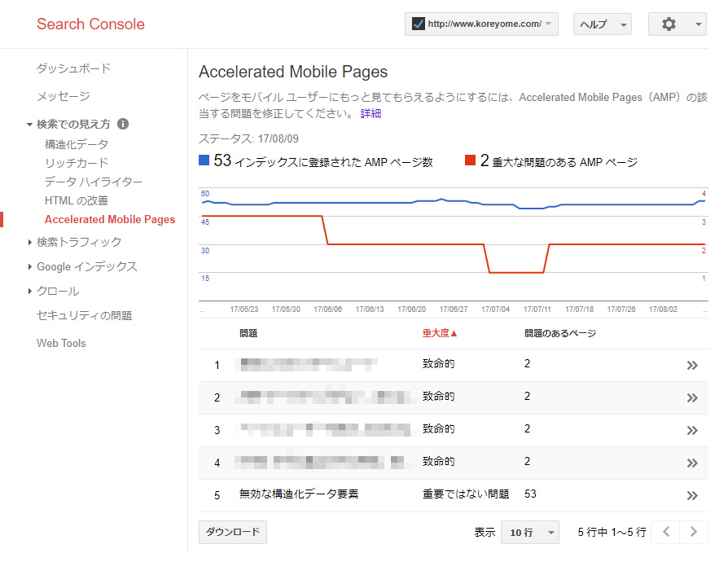Select HTML の改善 in the sidebar
The image size is (728, 562).
coord(77,200)
